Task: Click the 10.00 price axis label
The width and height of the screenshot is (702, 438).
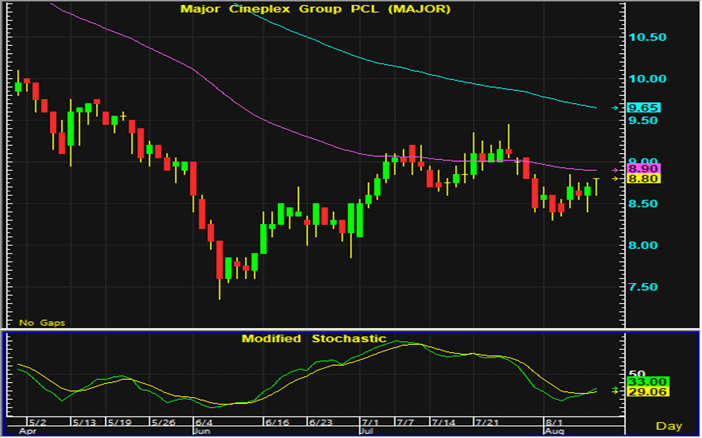Action: click(649, 79)
